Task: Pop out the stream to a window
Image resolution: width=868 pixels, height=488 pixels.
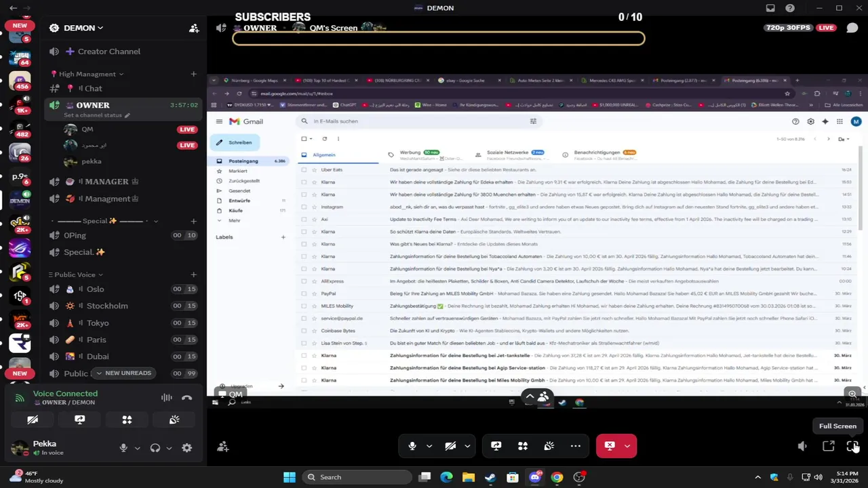Action: click(x=828, y=446)
